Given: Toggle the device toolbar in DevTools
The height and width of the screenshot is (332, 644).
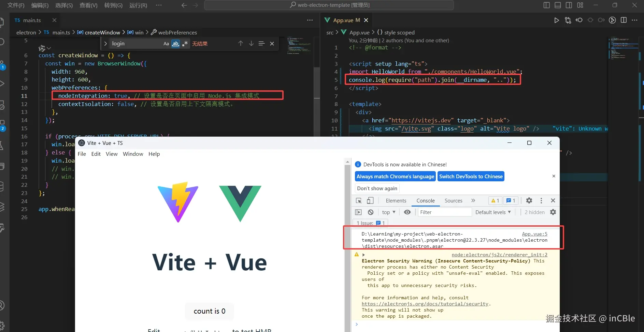Looking at the screenshot, I should coord(370,201).
